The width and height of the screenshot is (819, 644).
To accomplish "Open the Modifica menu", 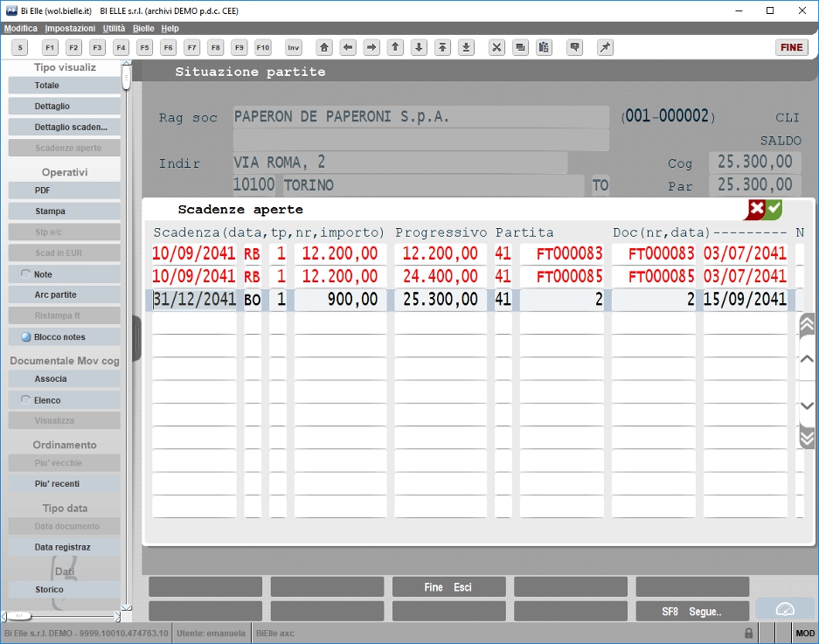I will pyautogui.click(x=21, y=28).
